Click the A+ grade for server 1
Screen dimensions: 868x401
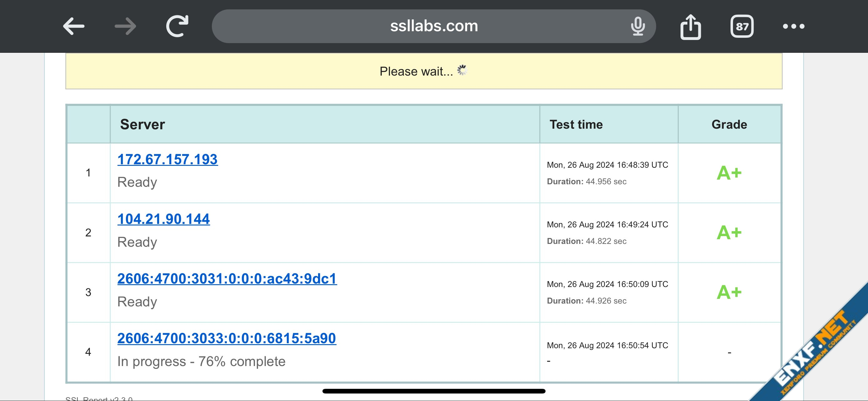[x=729, y=173]
